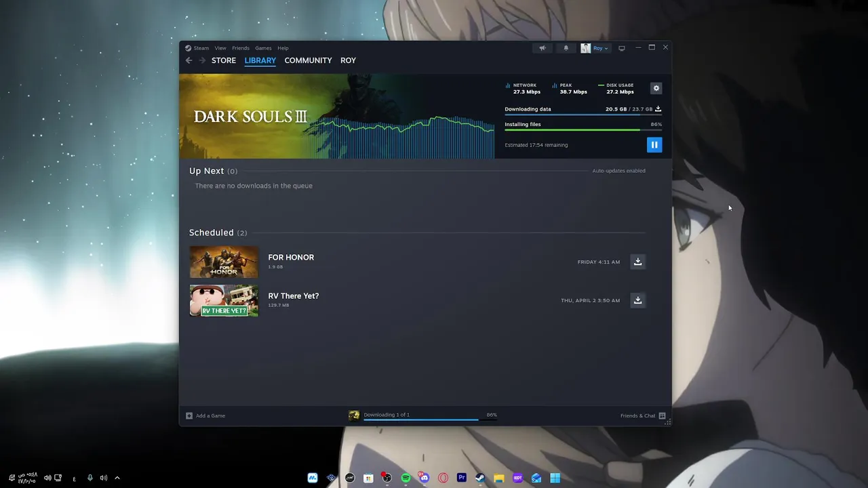Go back with the left arrow
Image resolution: width=868 pixels, height=488 pixels.
click(189, 60)
